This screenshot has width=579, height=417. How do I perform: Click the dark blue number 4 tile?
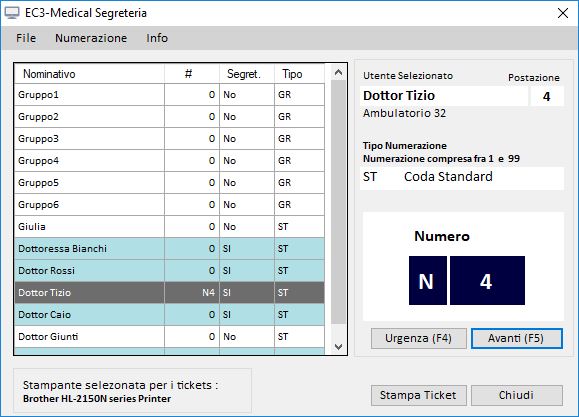(487, 280)
